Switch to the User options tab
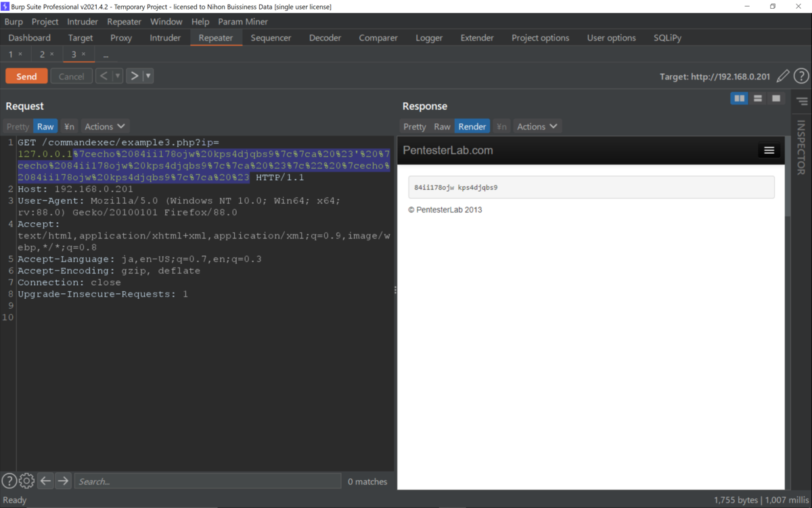The width and height of the screenshot is (812, 508). 612,37
